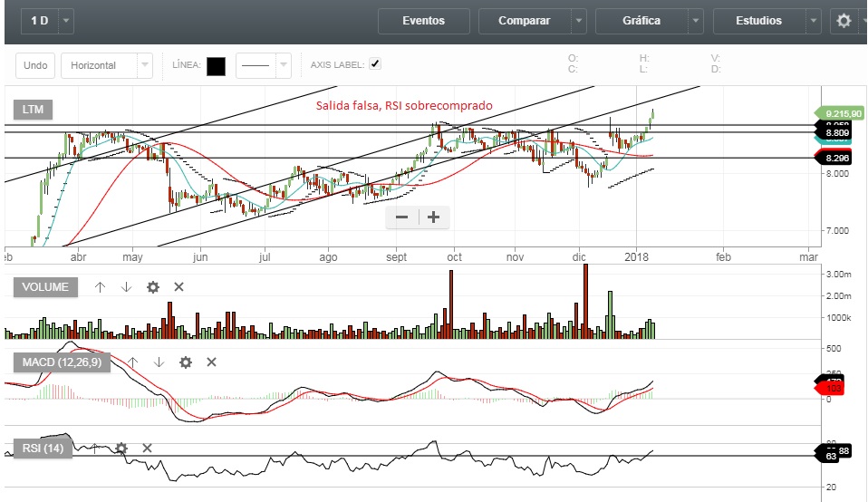This screenshot has width=868, height=502.
Task: Open VOLUME study settings gear
Action: [153, 287]
